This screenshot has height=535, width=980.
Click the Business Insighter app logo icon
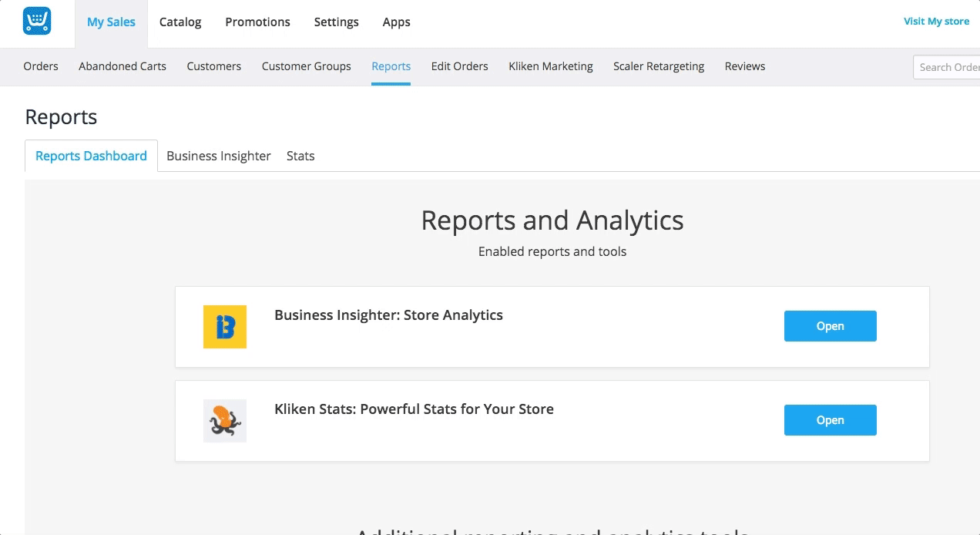coord(225,327)
